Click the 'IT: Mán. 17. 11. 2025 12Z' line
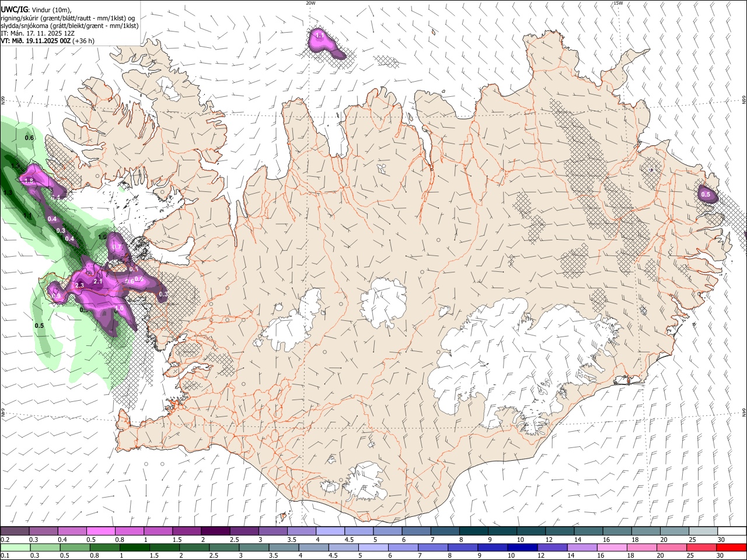The image size is (747, 560). coord(38,33)
